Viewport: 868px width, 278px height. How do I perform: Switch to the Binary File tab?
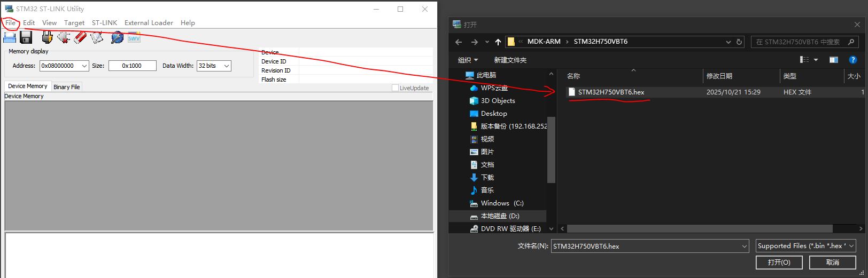coord(67,87)
